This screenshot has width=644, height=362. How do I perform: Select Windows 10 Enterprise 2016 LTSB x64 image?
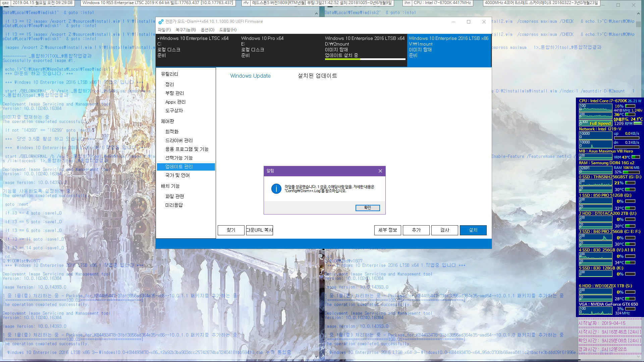pyautogui.click(x=365, y=50)
